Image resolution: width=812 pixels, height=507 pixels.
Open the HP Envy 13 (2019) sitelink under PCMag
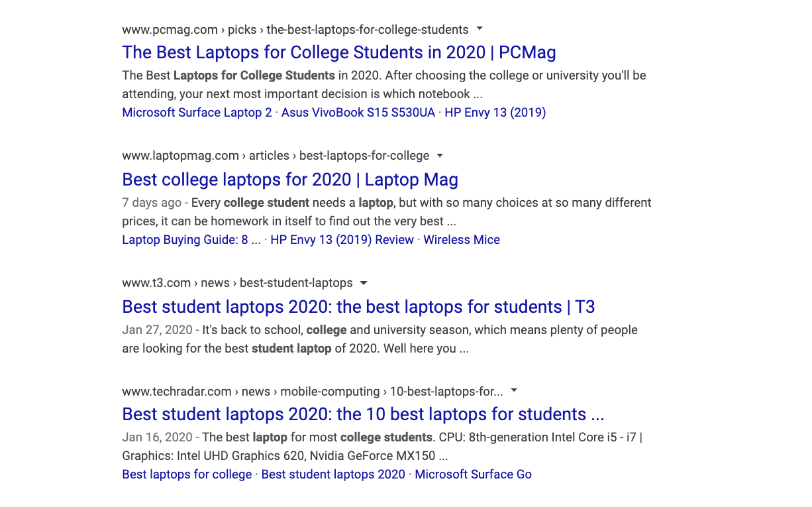click(x=494, y=112)
